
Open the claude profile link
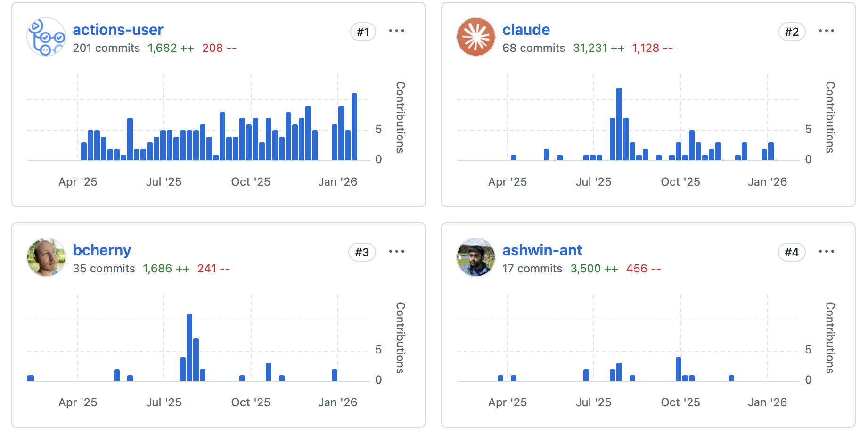[x=526, y=30]
